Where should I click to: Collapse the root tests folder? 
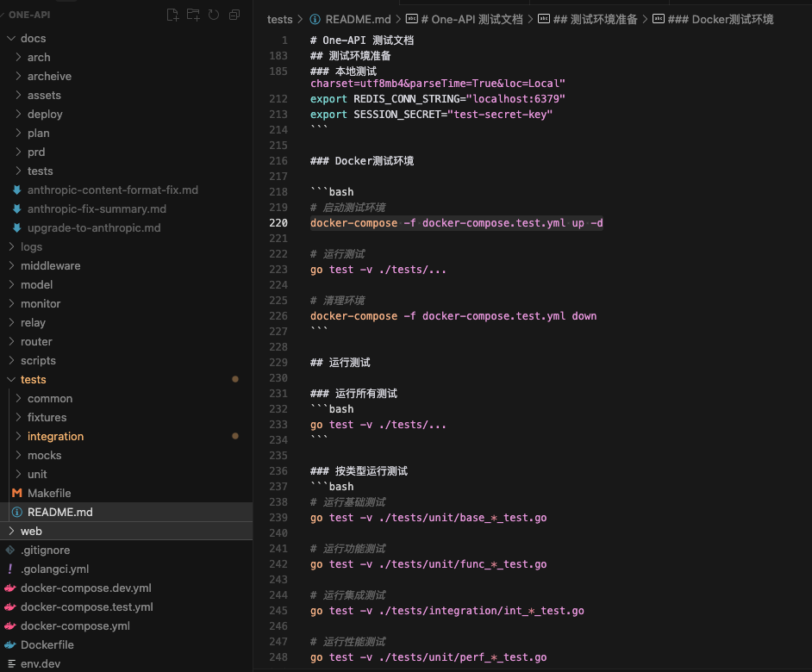[33, 379]
